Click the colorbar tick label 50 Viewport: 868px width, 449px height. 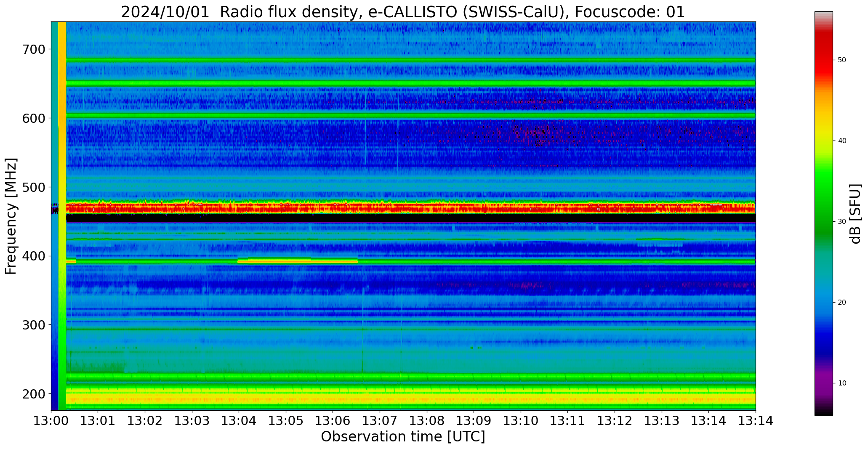tap(842, 60)
